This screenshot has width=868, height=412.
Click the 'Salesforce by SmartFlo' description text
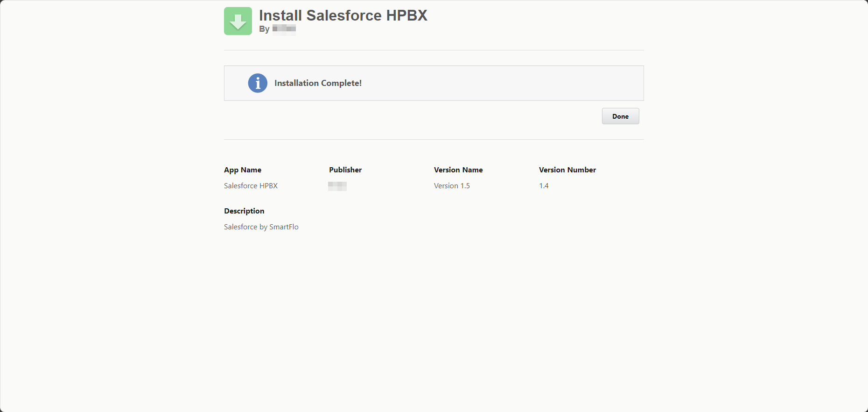261,227
